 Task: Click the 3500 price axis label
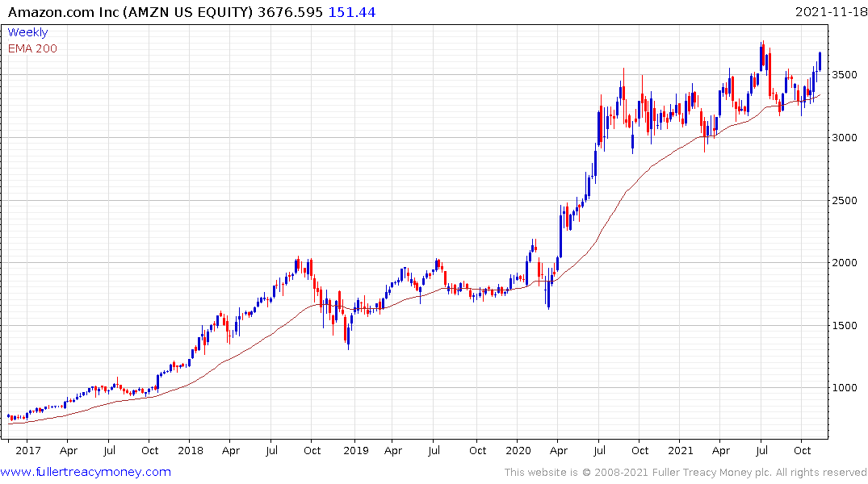click(845, 75)
